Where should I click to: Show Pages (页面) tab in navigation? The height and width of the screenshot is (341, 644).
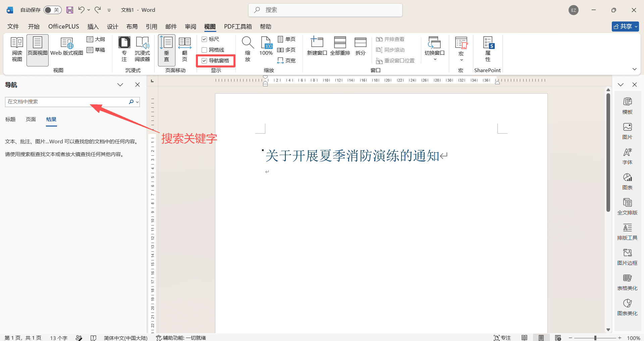[31, 119]
